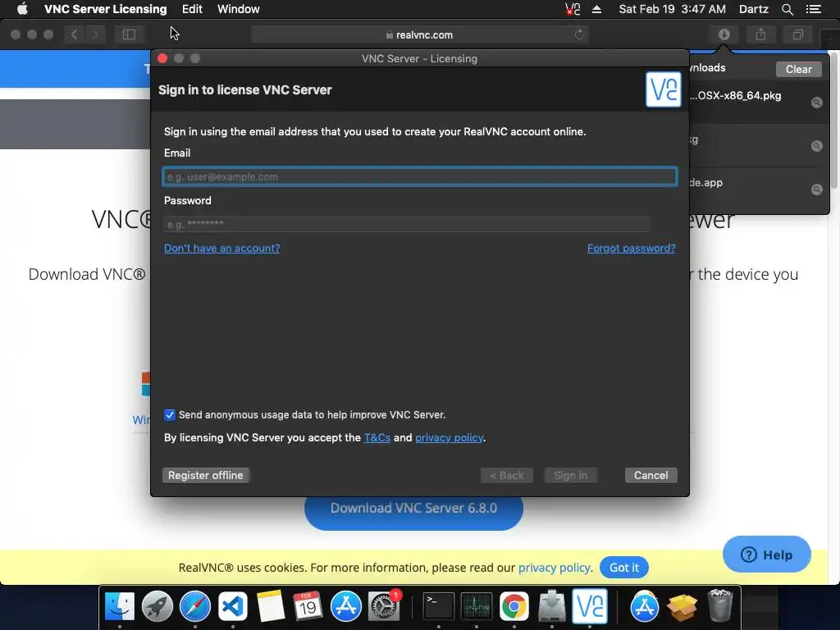Show OSX-x86_64.pkg download in Finder
The height and width of the screenshot is (630, 840).
[816, 103]
